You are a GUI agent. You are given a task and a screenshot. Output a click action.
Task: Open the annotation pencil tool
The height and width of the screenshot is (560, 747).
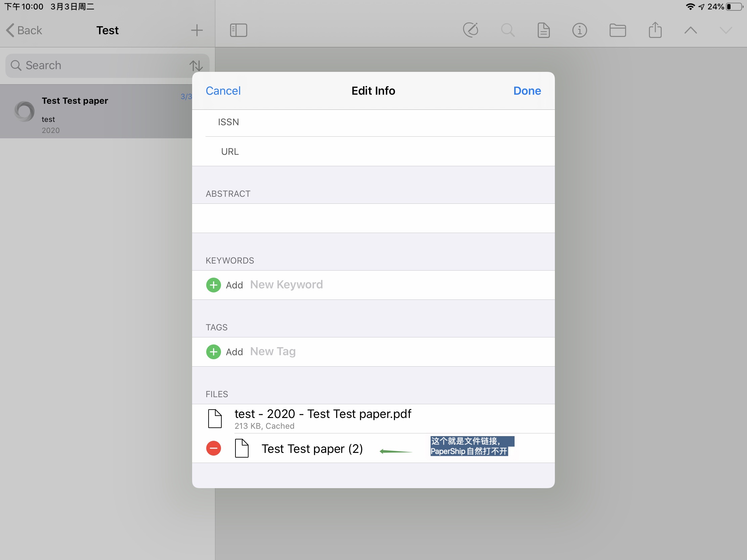pyautogui.click(x=471, y=30)
